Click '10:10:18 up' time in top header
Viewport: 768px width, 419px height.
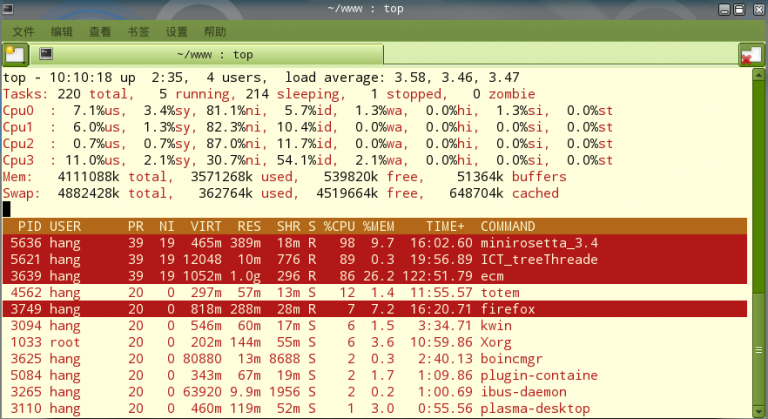click(x=93, y=77)
